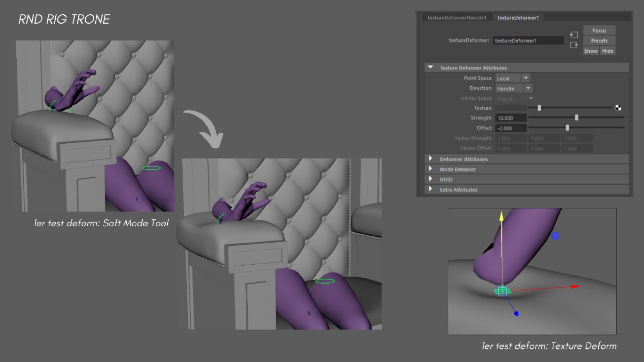
Task: Click the blue square manipulator handle
Action: [x=555, y=236]
